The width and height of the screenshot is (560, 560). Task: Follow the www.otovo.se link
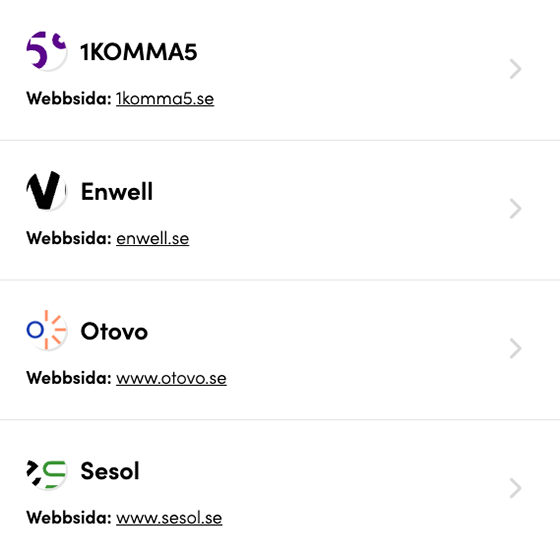(171, 378)
